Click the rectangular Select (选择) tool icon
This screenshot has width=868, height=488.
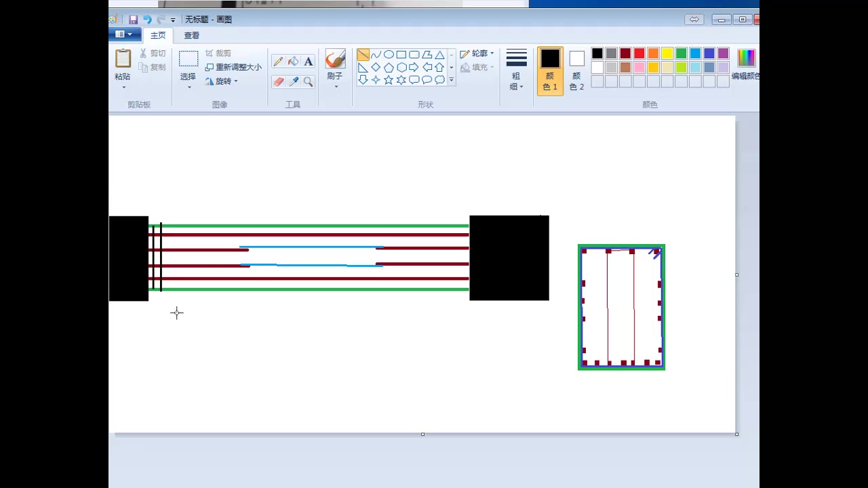189,59
